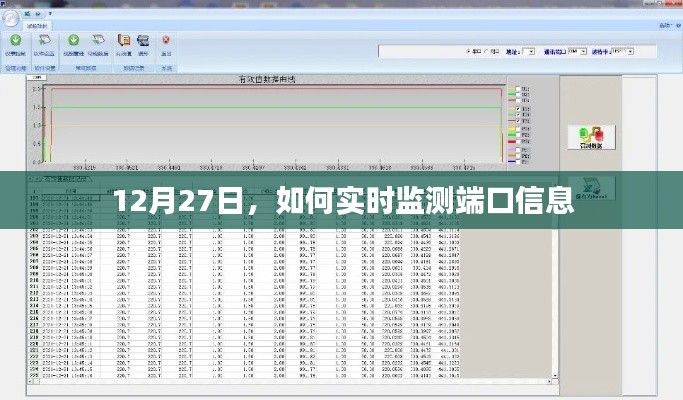
Task: Uncheck the I1 curve checkbox in legend
Action: click(518, 109)
